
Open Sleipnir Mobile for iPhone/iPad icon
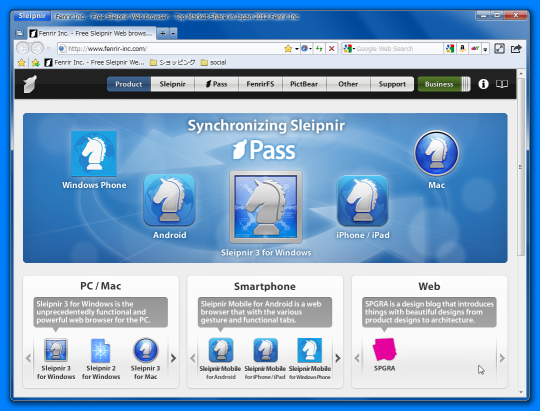point(266,350)
